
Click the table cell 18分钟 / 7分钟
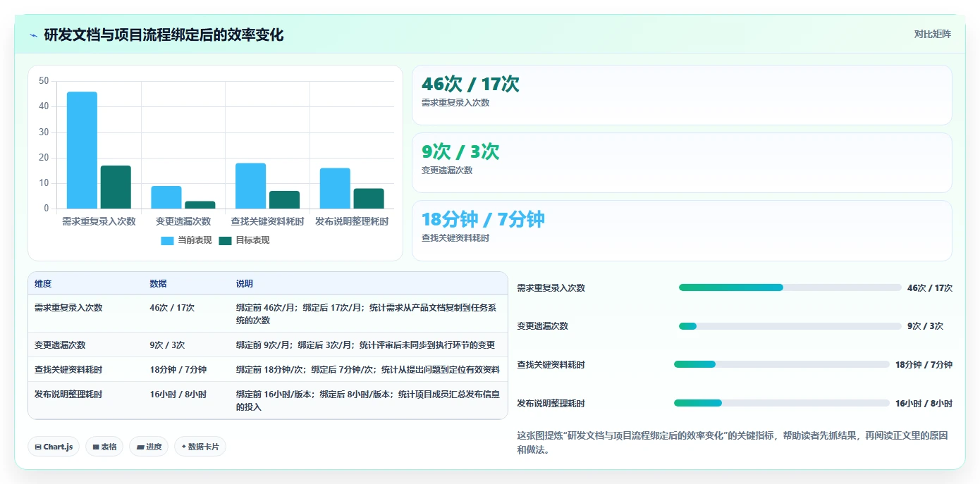pos(178,370)
